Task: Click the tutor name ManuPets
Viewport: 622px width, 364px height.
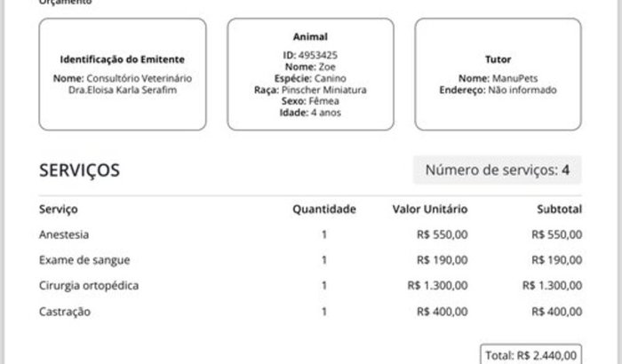Action: 514,78
